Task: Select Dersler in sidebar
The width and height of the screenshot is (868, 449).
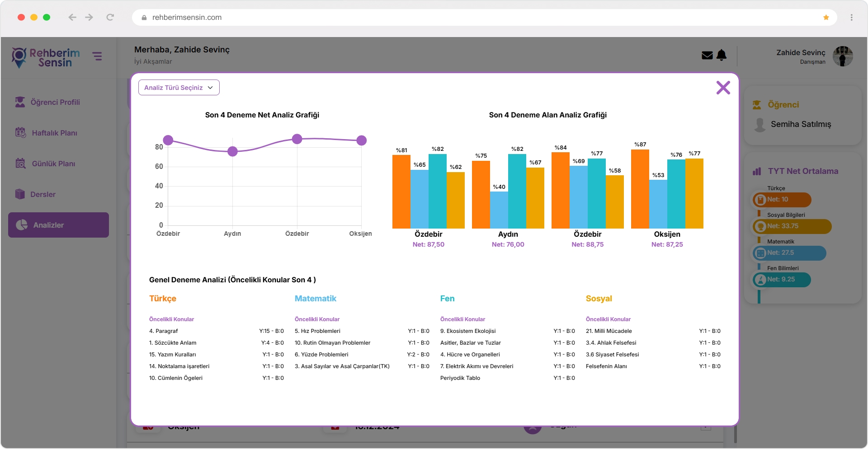Action: click(43, 195)
